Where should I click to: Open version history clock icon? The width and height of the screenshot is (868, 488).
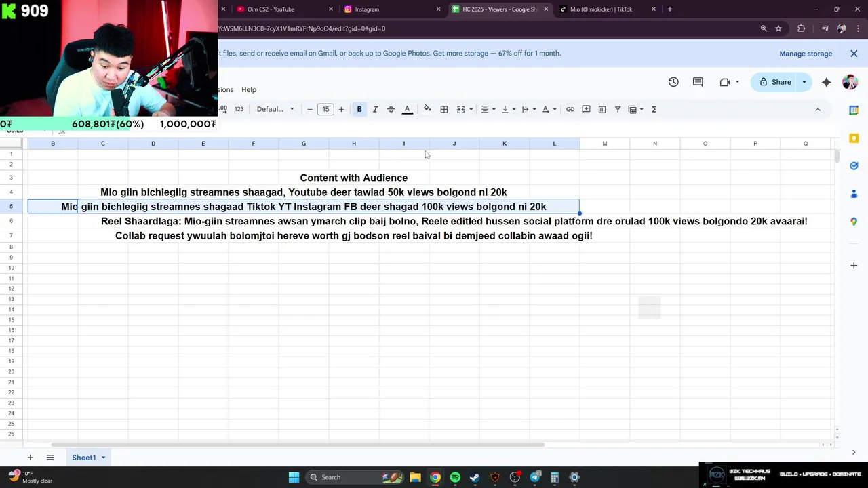click(x=673, y=82)
